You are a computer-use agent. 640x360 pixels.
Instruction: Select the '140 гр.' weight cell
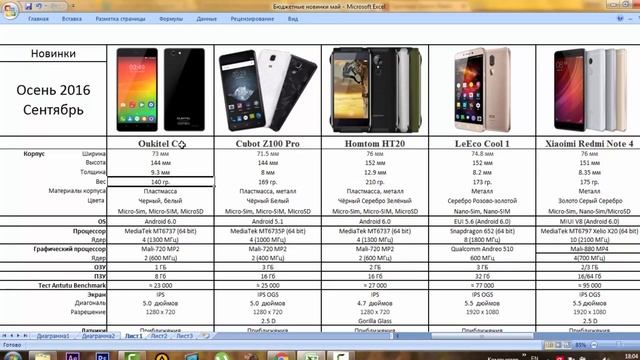(x=160, y=182)
